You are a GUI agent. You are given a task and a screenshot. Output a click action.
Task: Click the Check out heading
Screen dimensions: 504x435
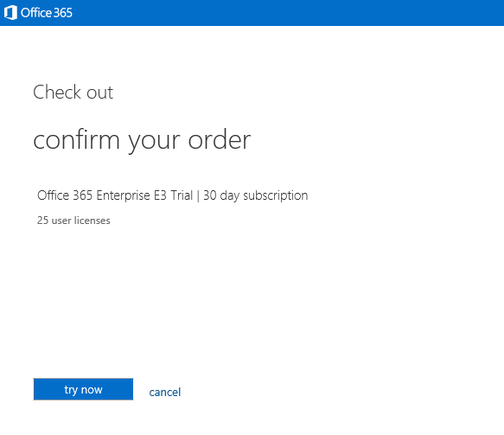pyautogui.click(x=73, y=93)
